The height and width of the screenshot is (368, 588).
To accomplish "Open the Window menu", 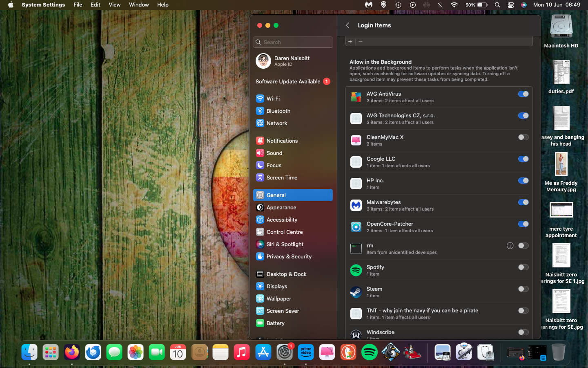I will [139, 5].
